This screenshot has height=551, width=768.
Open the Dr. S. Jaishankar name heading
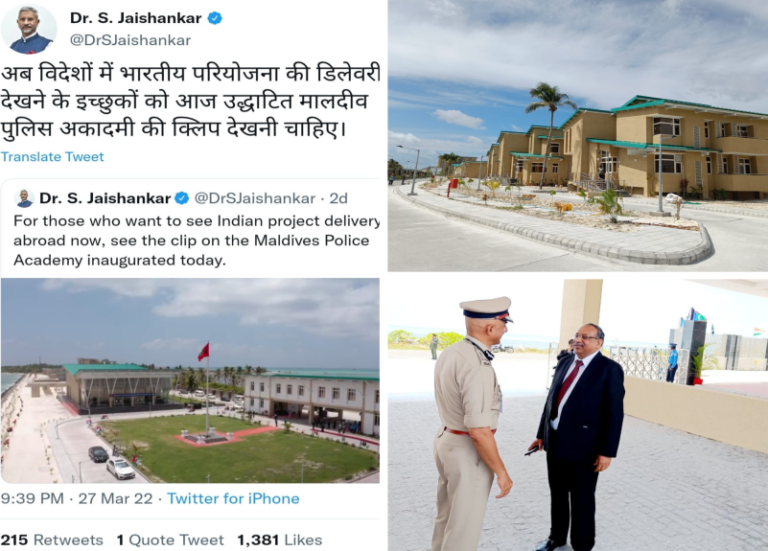(136, 18)
